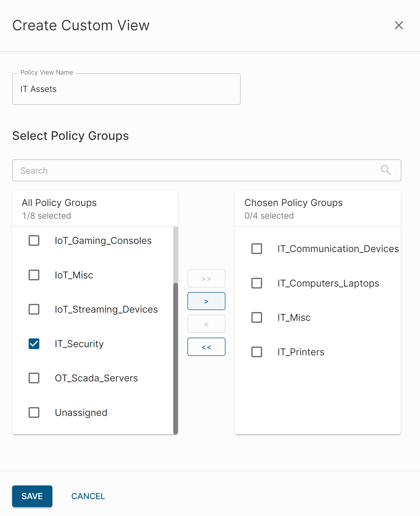This screenshot has width=420, height=516.
Task: Tick the IT_Computers_Laptops checkbox
Action: (257, 283)
